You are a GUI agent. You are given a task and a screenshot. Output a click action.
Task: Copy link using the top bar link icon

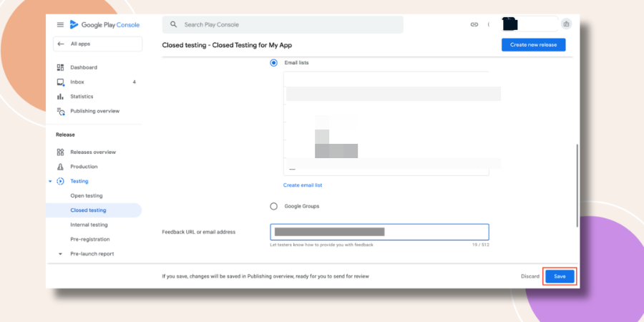(x=474, y=24)
